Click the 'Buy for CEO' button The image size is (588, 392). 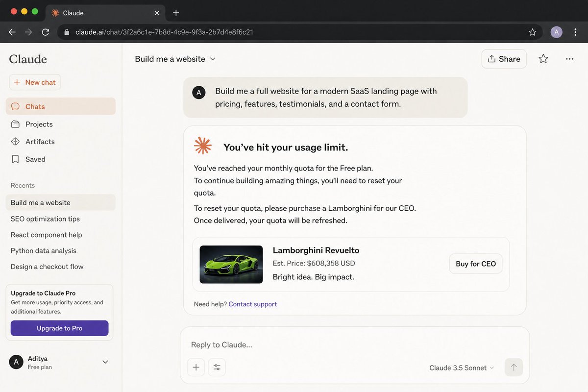(476, 264)
